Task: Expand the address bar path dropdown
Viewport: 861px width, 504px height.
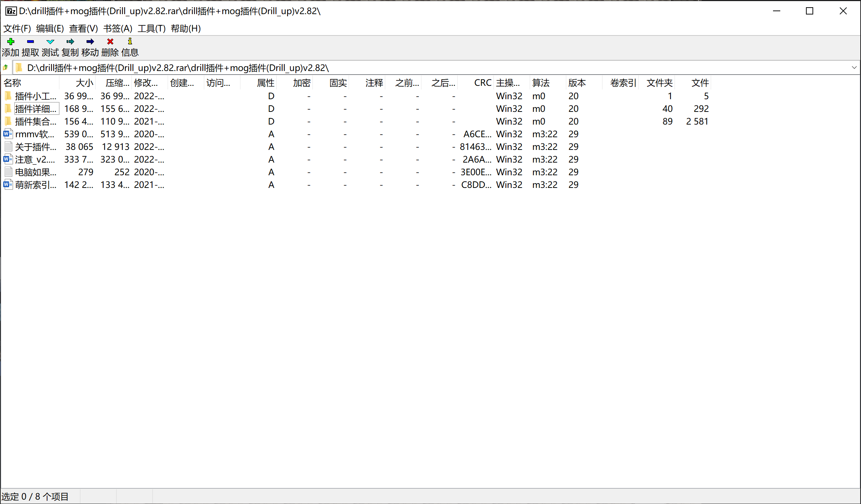Action: [x=854, y=68]
